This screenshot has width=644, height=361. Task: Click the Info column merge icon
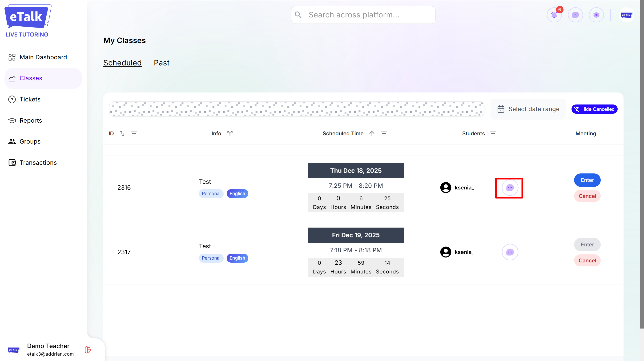pyautogui.click(x=230, y=133)
